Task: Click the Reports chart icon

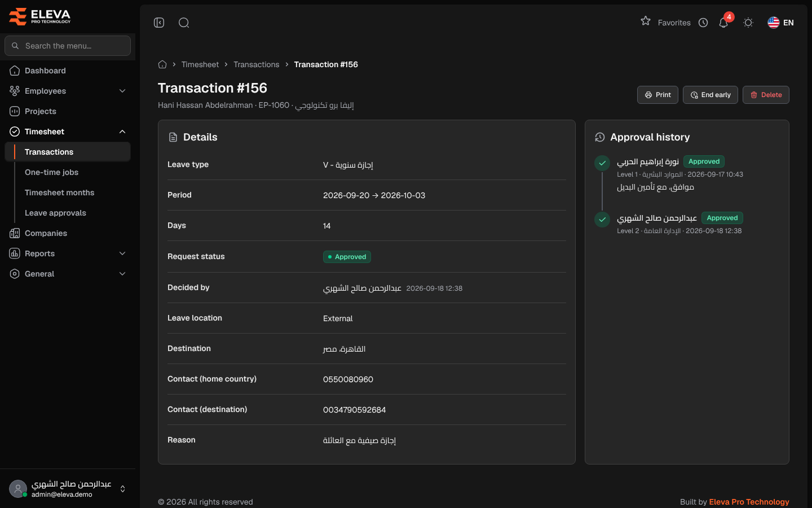Action: [x=15, y=253]
